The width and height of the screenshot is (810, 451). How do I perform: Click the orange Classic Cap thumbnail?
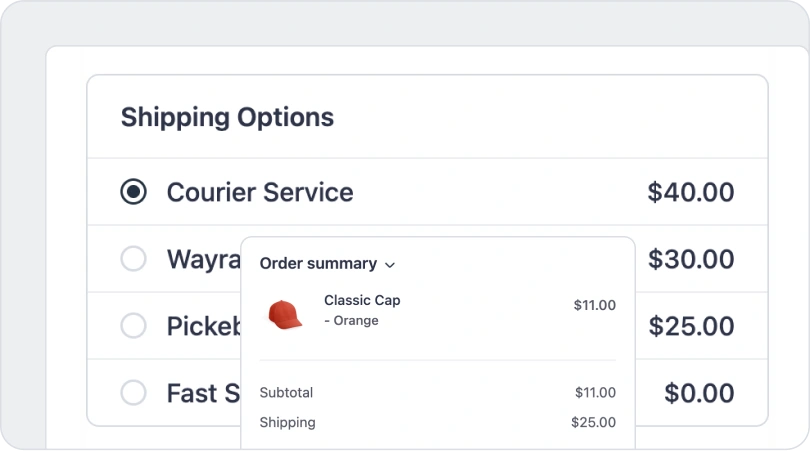click(x=285, y=314)
